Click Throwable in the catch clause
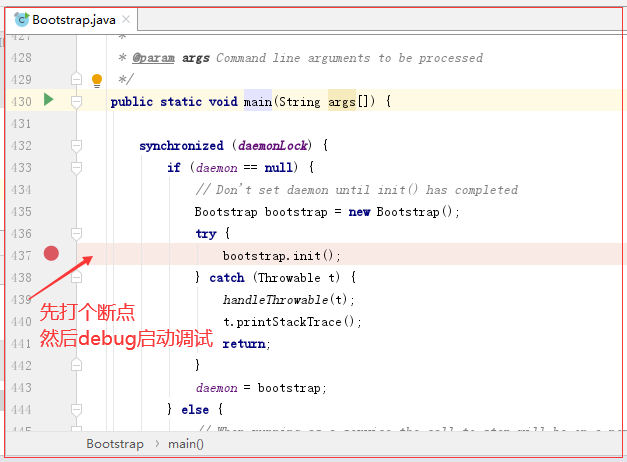 [x=289, y=277]
